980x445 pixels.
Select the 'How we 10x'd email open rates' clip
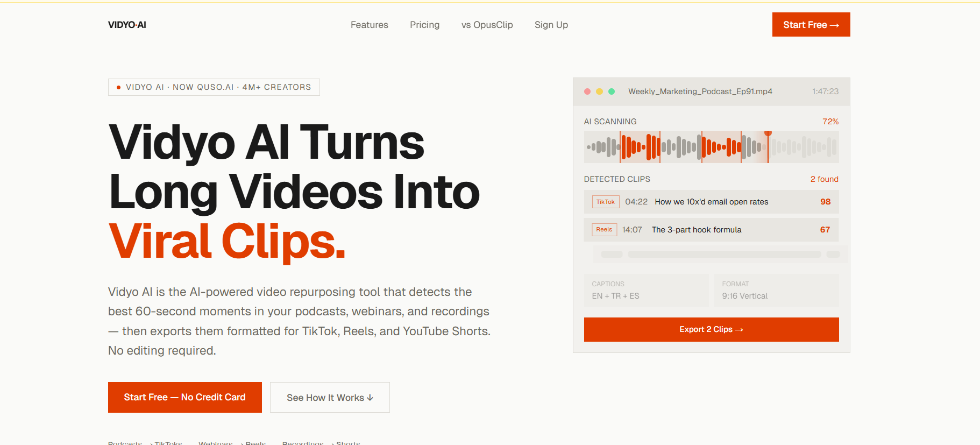click(x=712, y=202)
